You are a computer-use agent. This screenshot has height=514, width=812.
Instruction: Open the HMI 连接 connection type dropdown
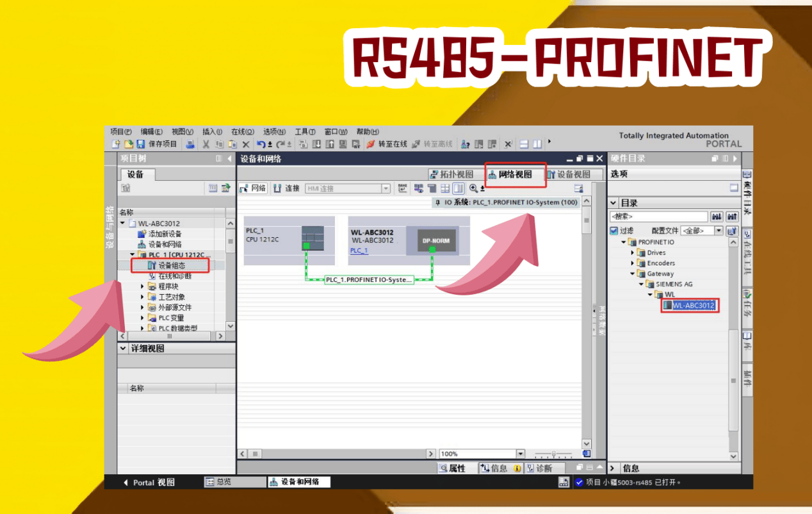[386, 188]
